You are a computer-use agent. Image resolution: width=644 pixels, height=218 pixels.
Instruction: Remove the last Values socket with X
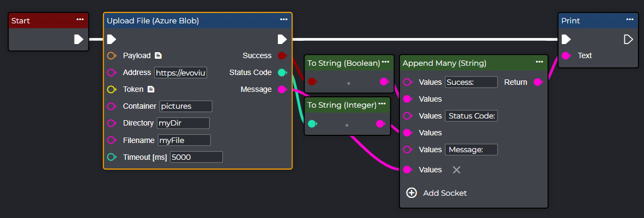[x=457, y=170]
